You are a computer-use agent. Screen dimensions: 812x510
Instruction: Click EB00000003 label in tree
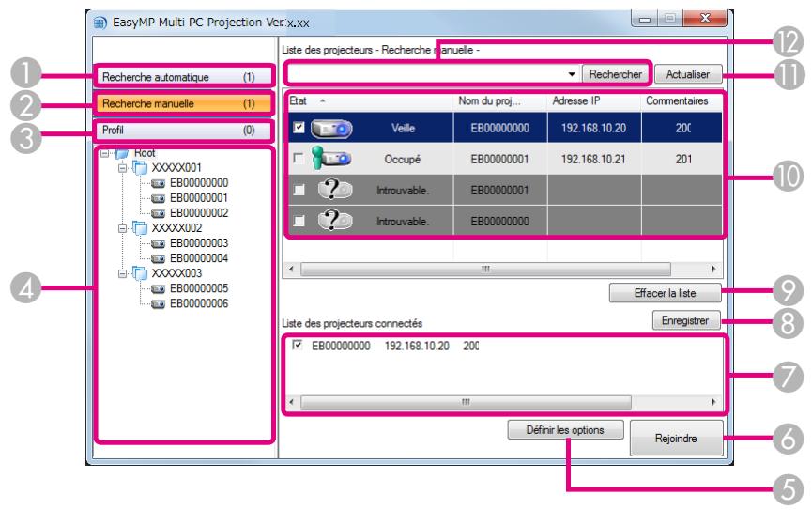(199, 243)
